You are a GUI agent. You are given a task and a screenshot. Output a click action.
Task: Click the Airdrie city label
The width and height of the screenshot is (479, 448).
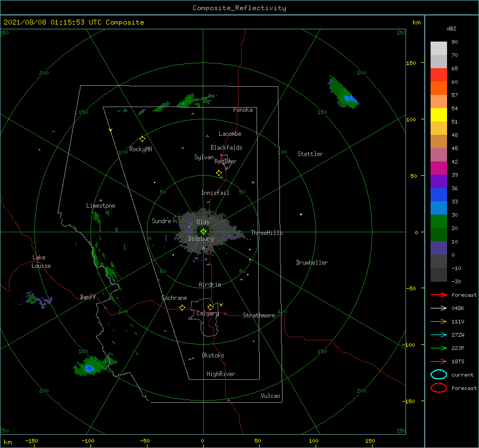pyautogui.click(x=210, y=284)
